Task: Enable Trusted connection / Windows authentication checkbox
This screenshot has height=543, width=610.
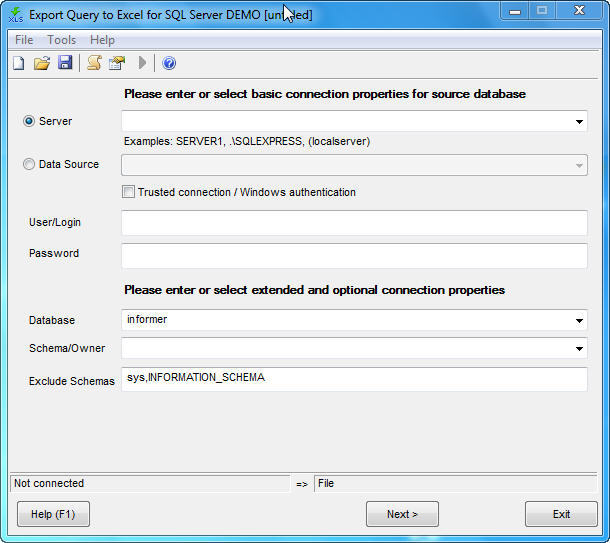Action: click(x=128, y=192)
